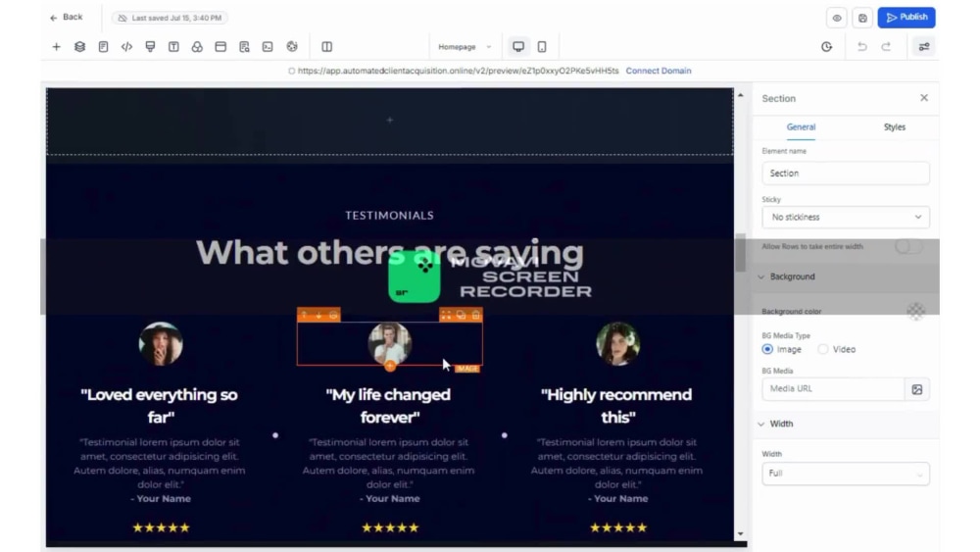Image resolution: width=980 pixels, height=552 pixels.
Task: Select Video as BG Media Type
Action: (823, 349)
